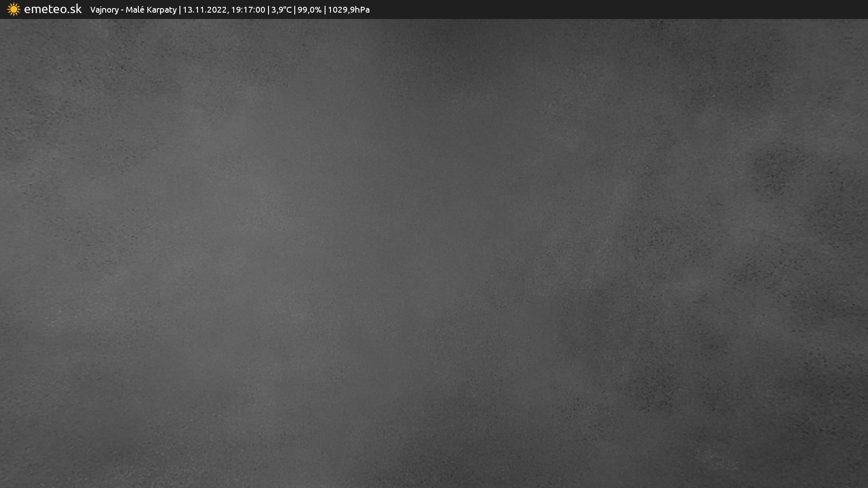Screen dimensions: 868x488
Task: Click the separator between temperature and humidity
Action: pos(295,10)
